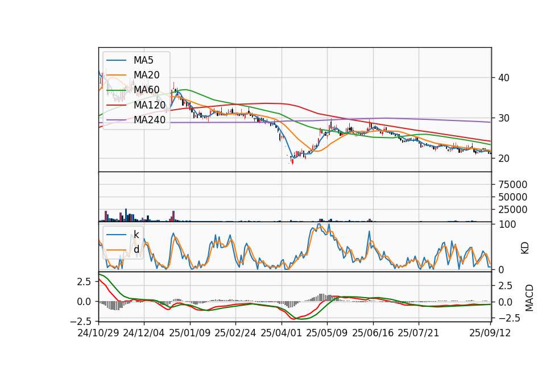Click the price axis value 40

(x=503, y=78)
